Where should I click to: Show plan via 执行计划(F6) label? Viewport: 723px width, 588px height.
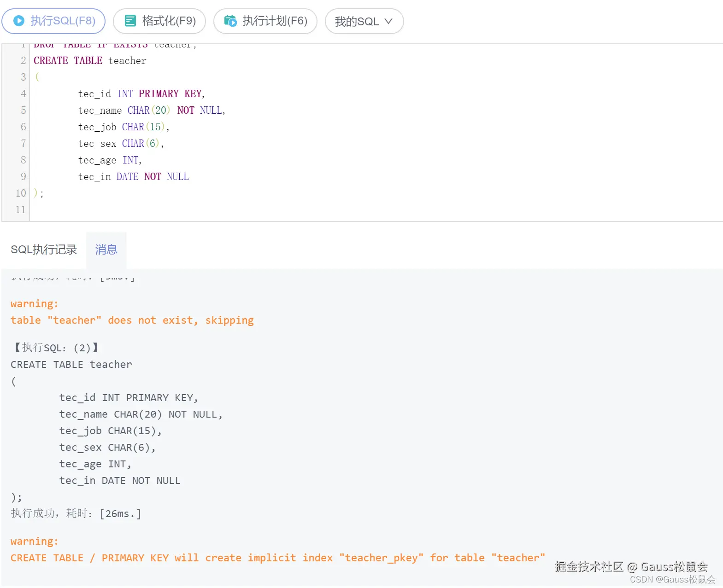275,21
